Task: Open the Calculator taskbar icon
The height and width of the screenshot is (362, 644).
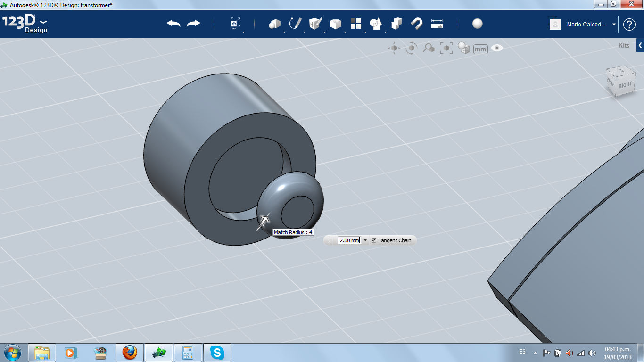Action: click(188, 352)
